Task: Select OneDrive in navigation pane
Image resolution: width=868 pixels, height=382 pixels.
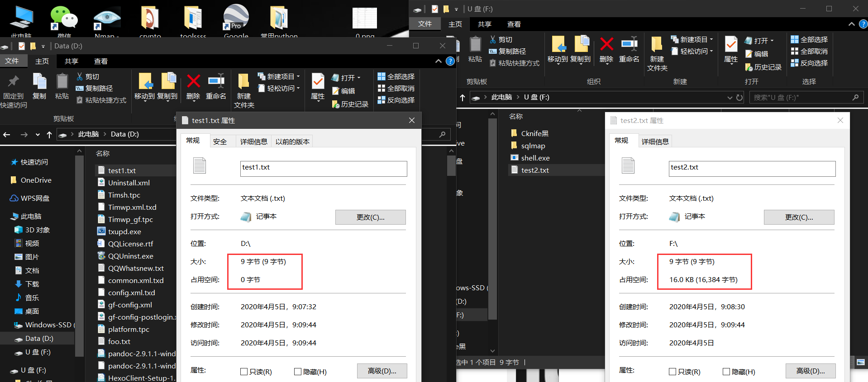Action: pyautogui.click(x=31, y=180)
